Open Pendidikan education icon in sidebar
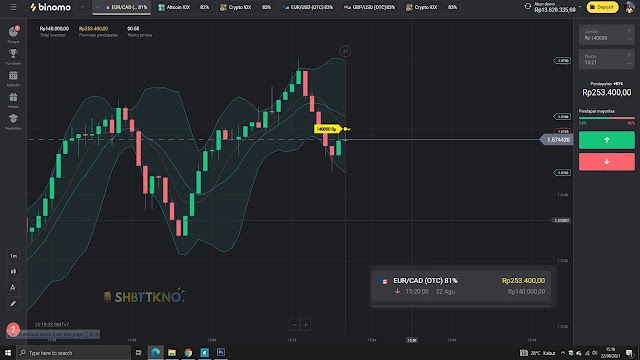Viewport: 640px width, 360px height. pyautogui.click(x=13, y=122)
